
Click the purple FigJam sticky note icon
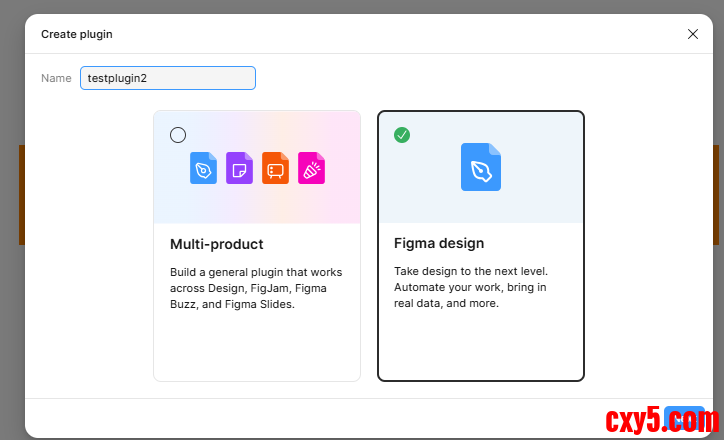[239, 168]
